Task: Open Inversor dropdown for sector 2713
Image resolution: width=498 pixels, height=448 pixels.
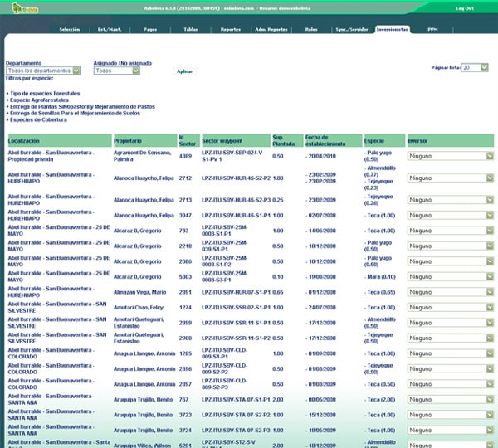Action: click(451, 200)
